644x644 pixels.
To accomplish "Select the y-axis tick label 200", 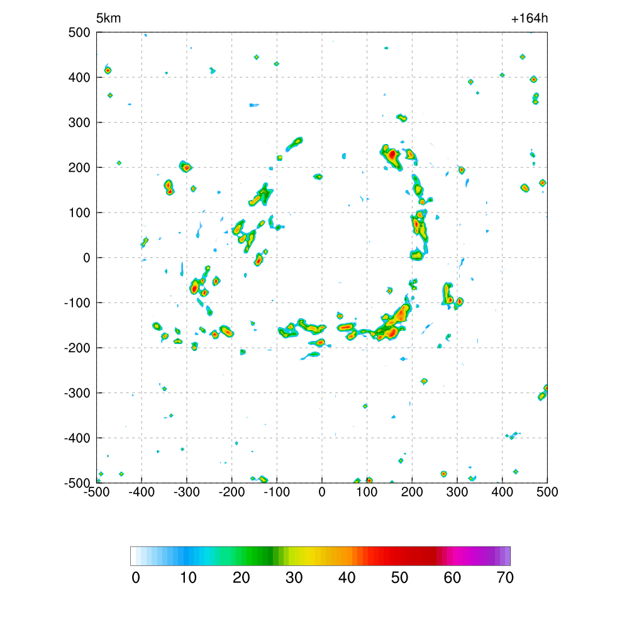I will [79, 168].
